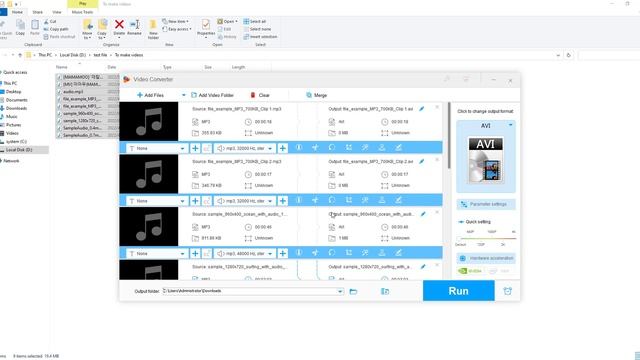The height and width of the screenshot is (360, 640).
Task: Open subtitle None dropdown for the ocean sample
Action: point(156,253)
